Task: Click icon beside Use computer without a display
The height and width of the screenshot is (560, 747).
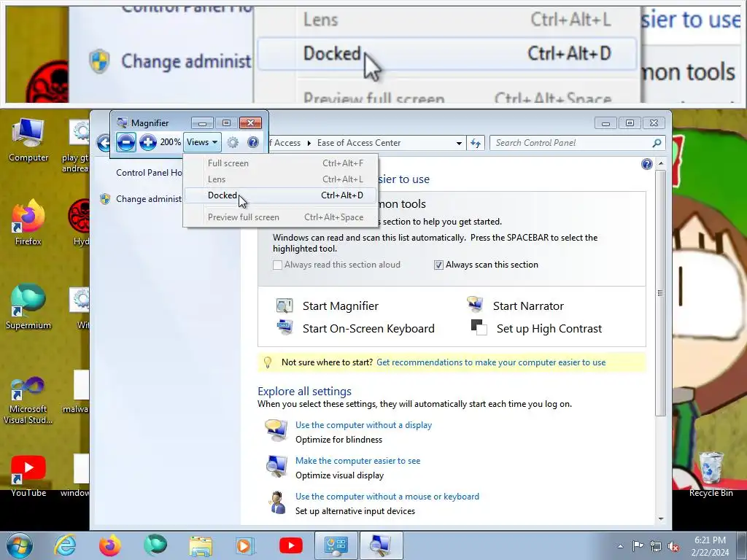Action: (276, 430)
